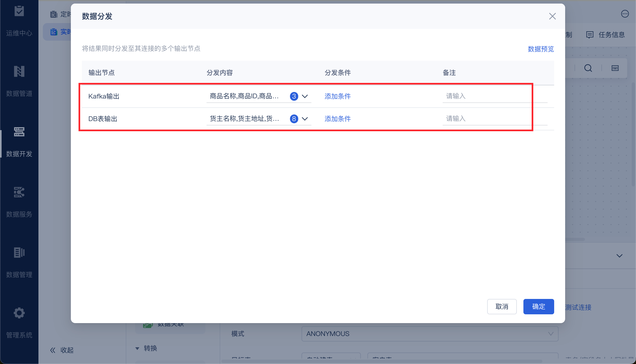636x364 pixels.
Task: Click the more options ellipsis icon
Action: pyautogui.click(x=625, y=14)
